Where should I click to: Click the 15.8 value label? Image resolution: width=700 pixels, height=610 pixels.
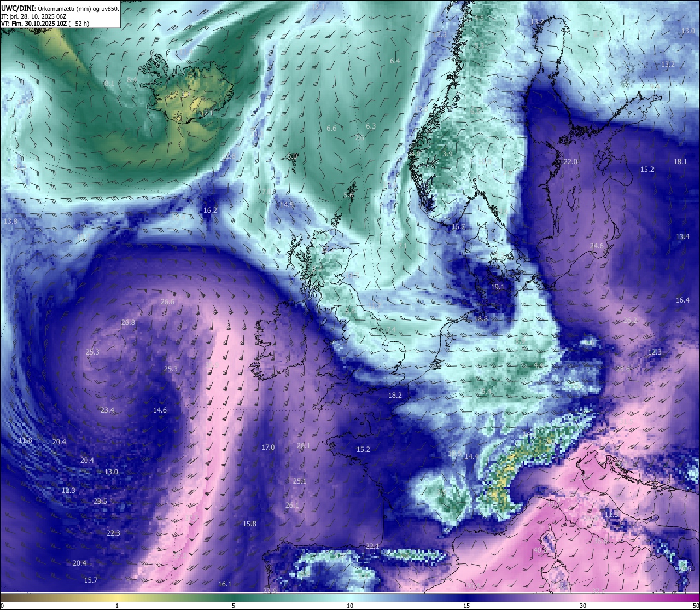[249, 524]
